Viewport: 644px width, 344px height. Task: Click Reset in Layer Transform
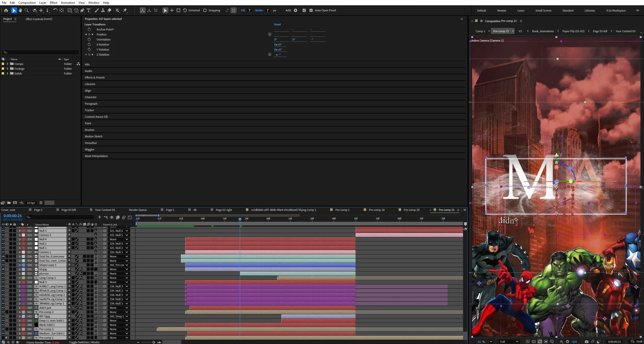(x=277, y=24)
